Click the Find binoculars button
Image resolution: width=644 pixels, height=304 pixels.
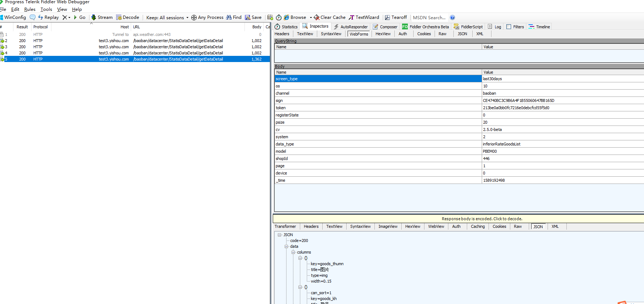tap(234, 17)
